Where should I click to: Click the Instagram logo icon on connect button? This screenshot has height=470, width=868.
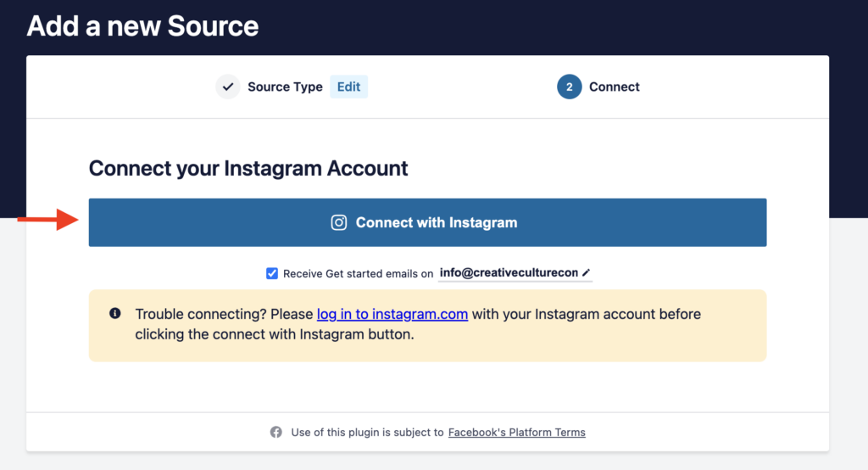point(339,222)
